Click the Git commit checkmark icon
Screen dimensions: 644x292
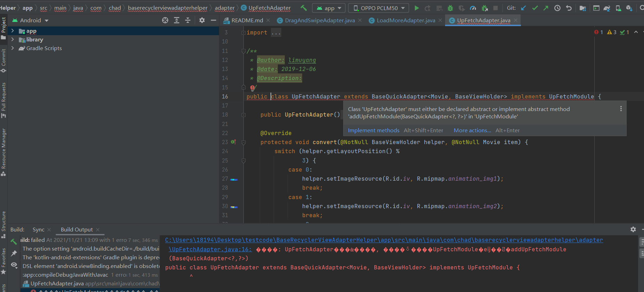coord(535,8)
